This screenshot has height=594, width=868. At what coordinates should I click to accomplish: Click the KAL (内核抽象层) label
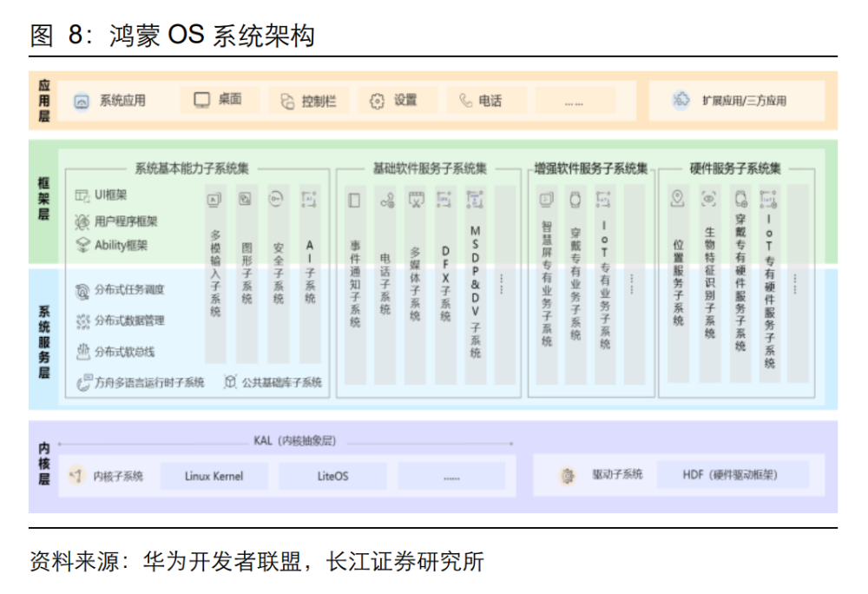point(295,440)
